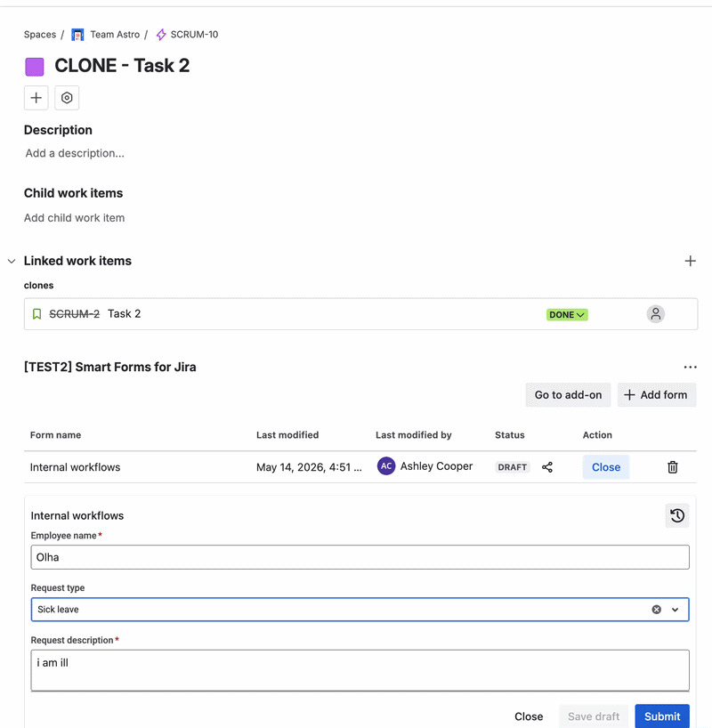This screenshot has height=728, width=712.
Task: Submit the Internal workflows form
Action: [662, 716]
